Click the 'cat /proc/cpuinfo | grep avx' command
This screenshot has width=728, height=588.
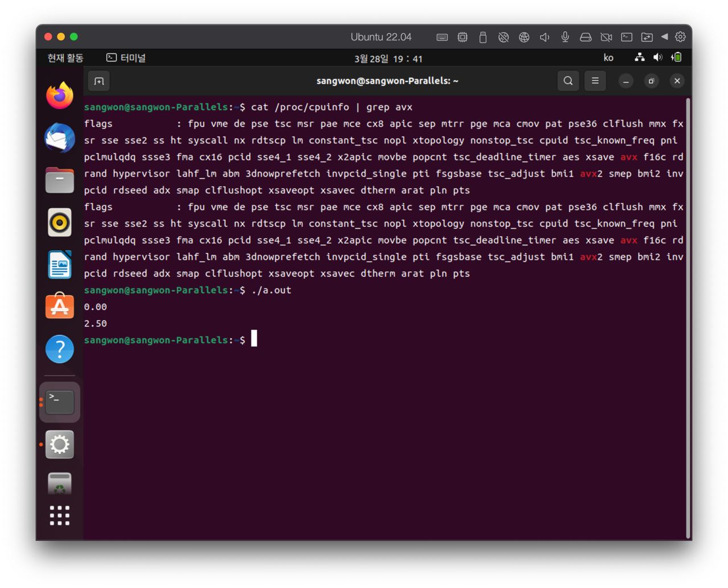point(332,107)
